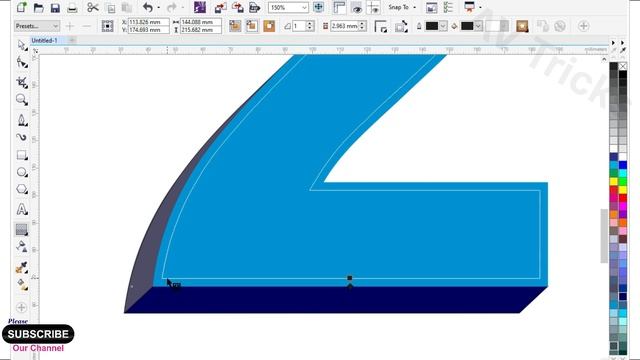
Task: Click the vertical scrollbar thumb
Action: coord(604,236)
